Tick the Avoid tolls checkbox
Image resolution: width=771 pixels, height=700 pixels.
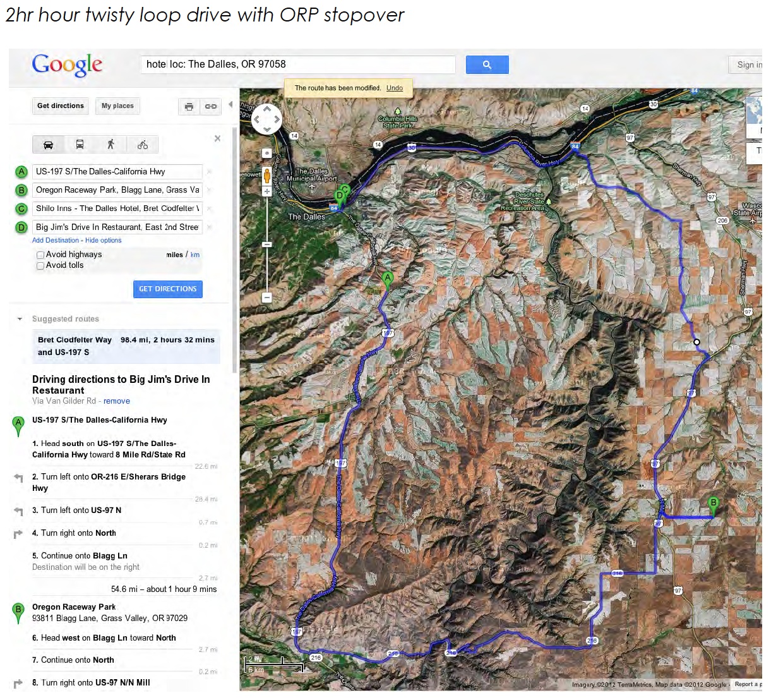(x=40, y=266)
